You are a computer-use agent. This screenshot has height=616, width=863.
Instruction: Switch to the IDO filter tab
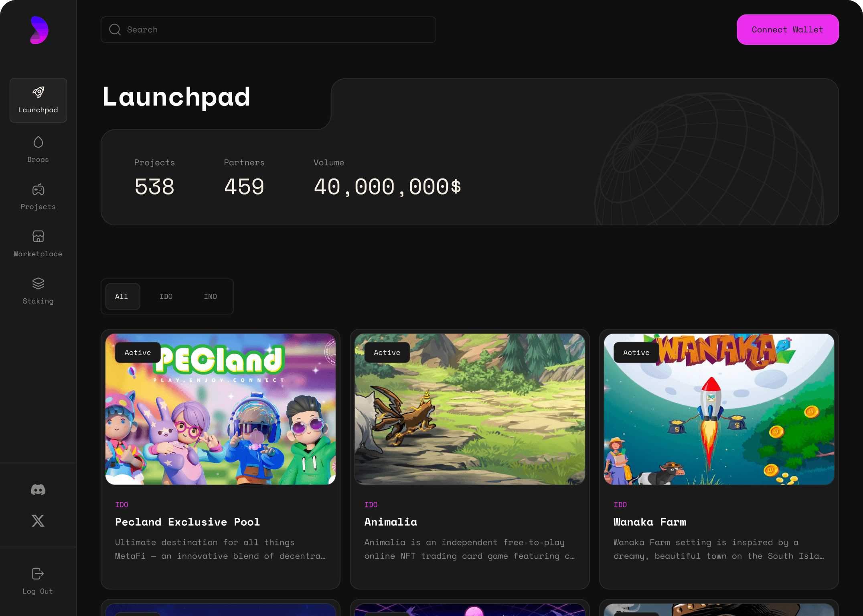coord(166,296)
